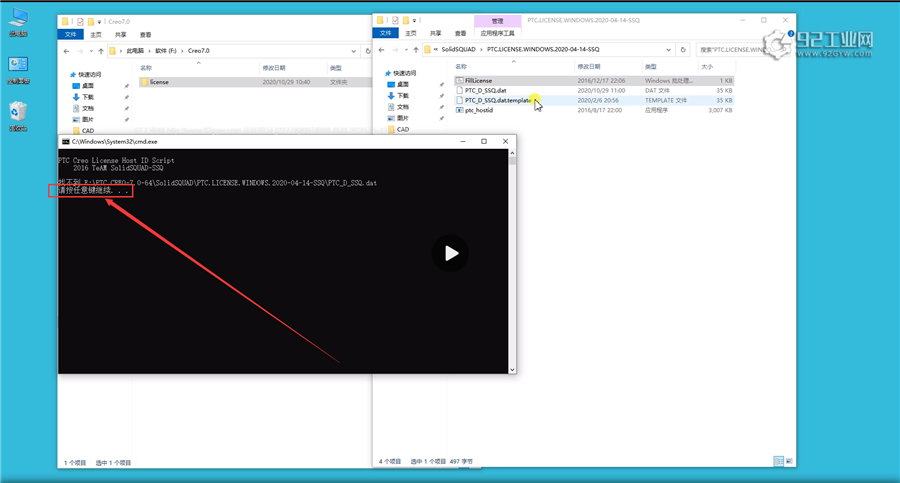Open 查看 tab in Creo7.0 window
Viewport: 900px width, 483px height.
[146, 35]
